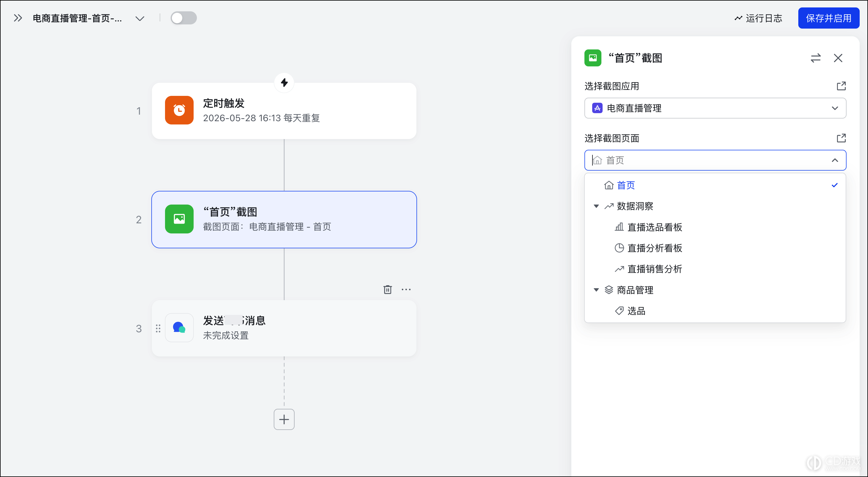Viewport: 868px width, 477px height.
Task: Expand the sidebar with double-chevron icon
Action: pos(18,18)
